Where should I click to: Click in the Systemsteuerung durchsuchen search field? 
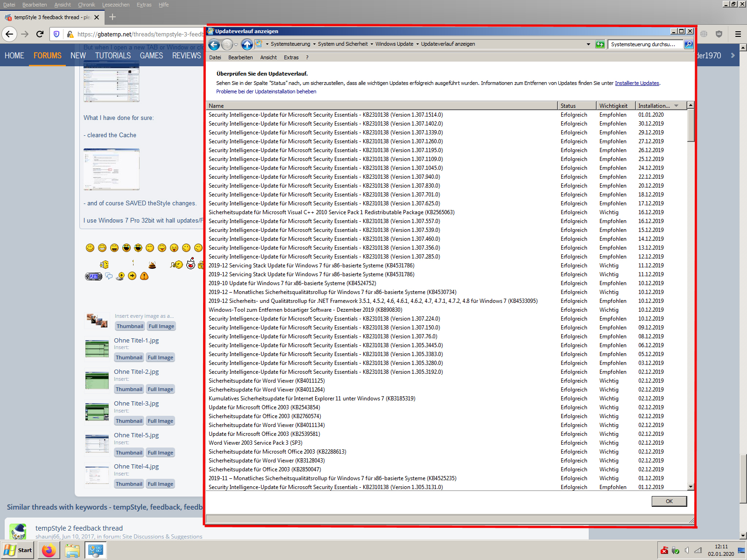click(645, 44)
